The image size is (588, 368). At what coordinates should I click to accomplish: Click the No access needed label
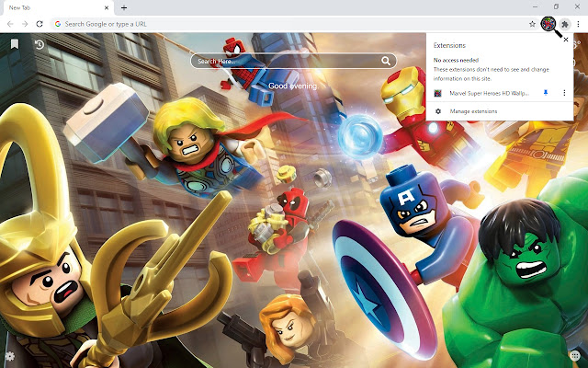pos(456,60)
